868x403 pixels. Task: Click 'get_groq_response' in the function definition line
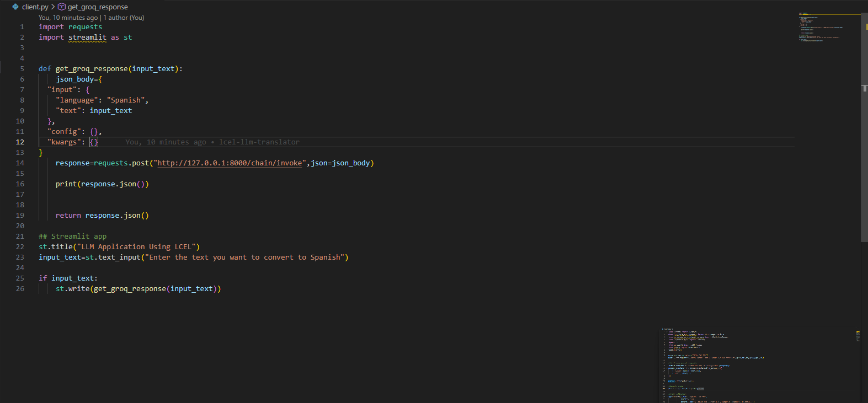[92, 69]
